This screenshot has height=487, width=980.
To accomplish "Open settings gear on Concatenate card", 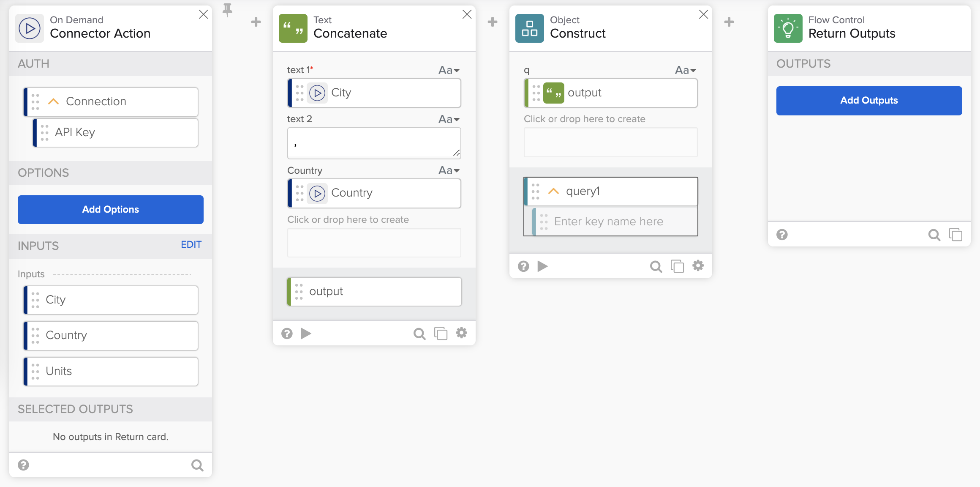I will tap(462, 333).
